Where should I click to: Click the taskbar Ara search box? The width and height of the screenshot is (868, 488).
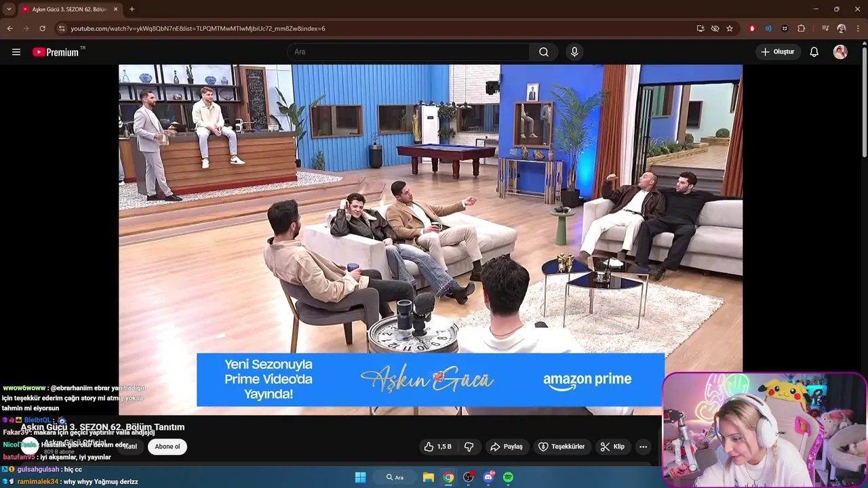395,477
